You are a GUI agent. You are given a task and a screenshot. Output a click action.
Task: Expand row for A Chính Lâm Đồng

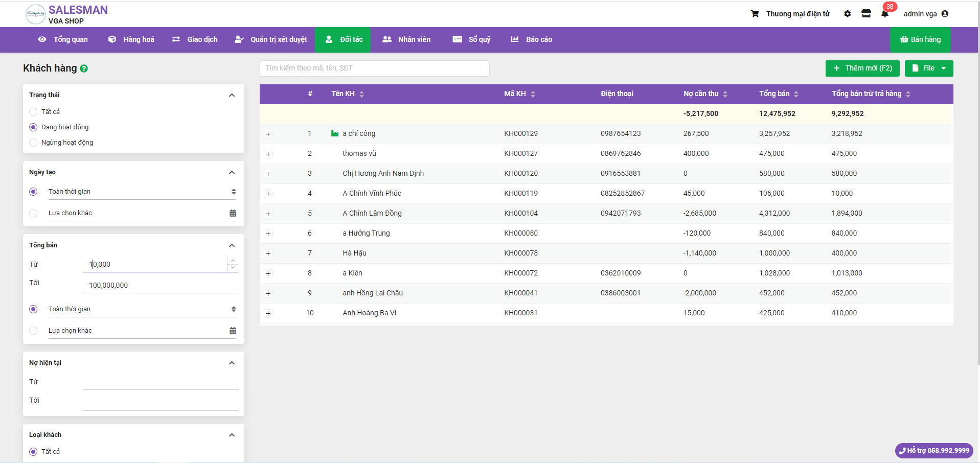pyautogui.click(x=268, y=214)
